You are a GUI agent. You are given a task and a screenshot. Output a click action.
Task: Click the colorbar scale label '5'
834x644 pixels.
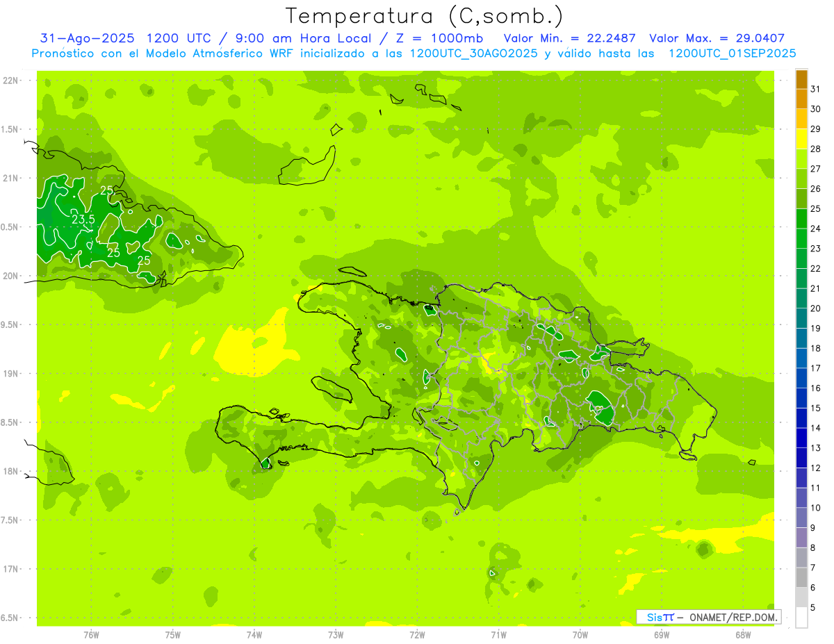point(812,608)
